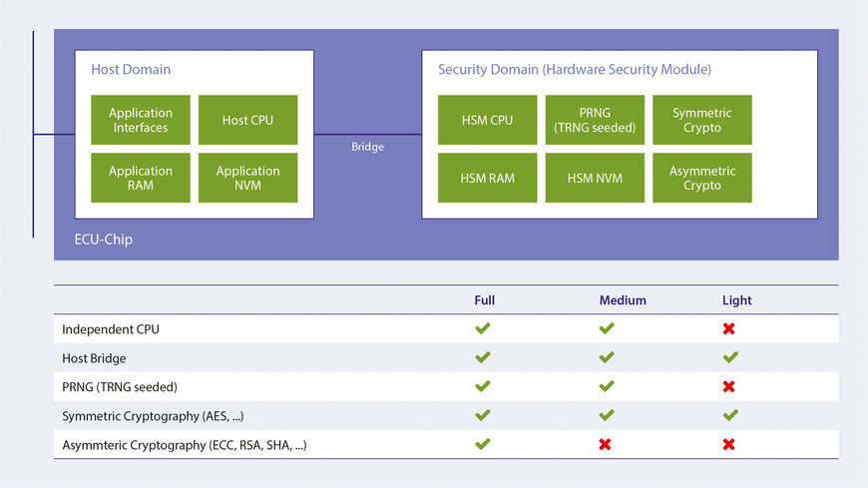868x488 pixels.
Task: Click the PRNG (TRNG seeded) green block
Action: 595,121
